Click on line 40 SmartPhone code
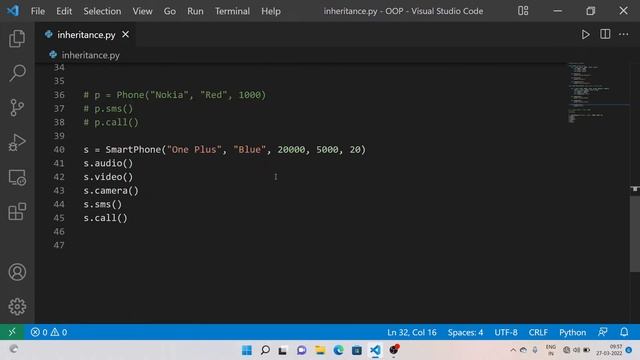This screenshot has width=640, height=360. point(224,149)
